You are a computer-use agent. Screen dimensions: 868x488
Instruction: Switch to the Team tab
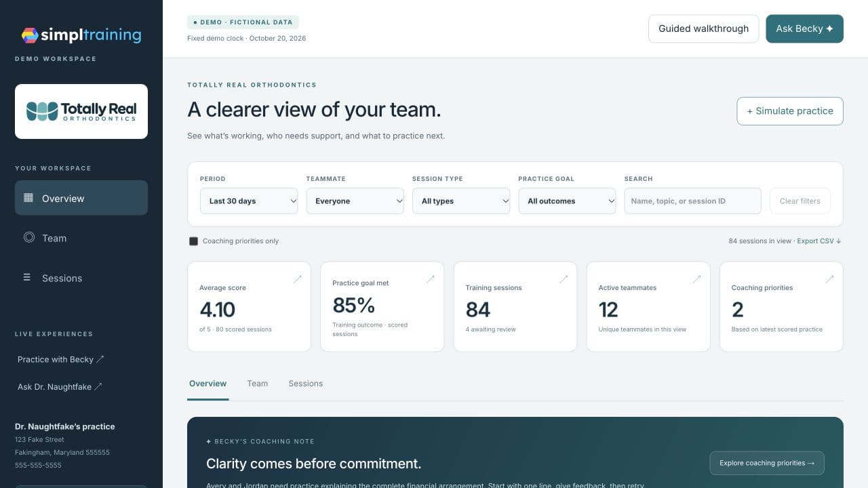tap(258, 384)
